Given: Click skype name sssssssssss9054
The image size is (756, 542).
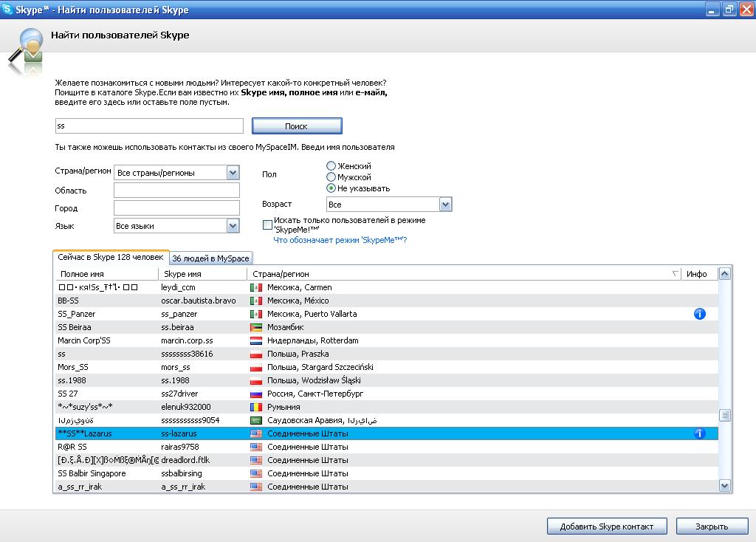Looking at the screenshot, I should 190,420.
